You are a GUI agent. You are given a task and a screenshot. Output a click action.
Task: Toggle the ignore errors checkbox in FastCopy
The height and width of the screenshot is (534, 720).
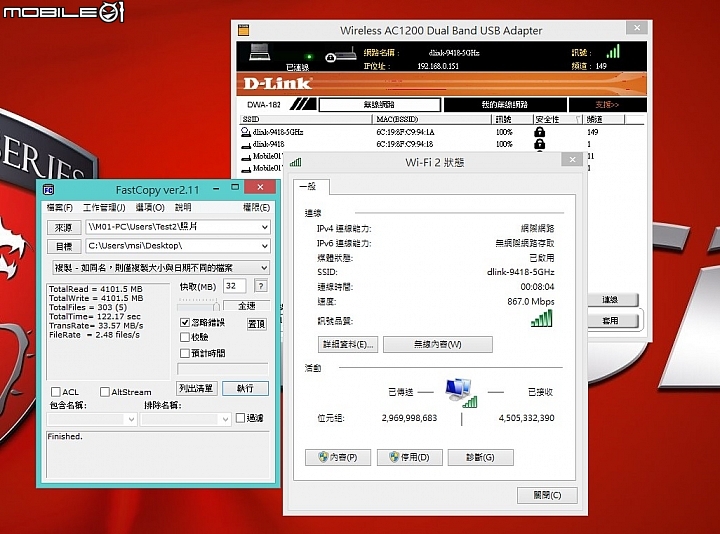185,322
